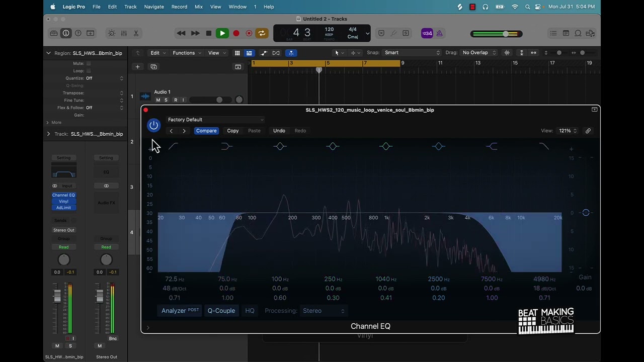Image resolution: width=644 pixels, height=362 pixels.
Task: Click the Compare button
Action: pyautogui.click(x=206, y=131)
